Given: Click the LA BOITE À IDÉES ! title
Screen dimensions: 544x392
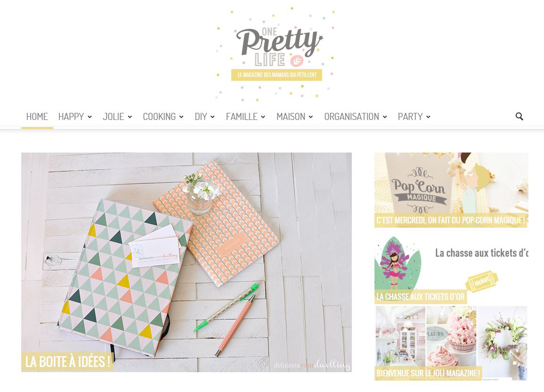Looking at the screenshot, I should [x=68, y=361].
